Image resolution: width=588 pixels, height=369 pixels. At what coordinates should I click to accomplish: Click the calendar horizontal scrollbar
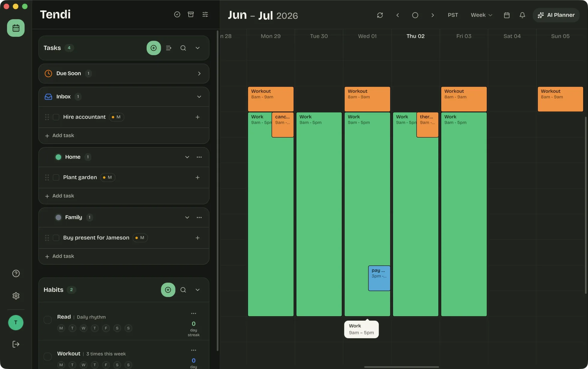[x=401, y=367]
